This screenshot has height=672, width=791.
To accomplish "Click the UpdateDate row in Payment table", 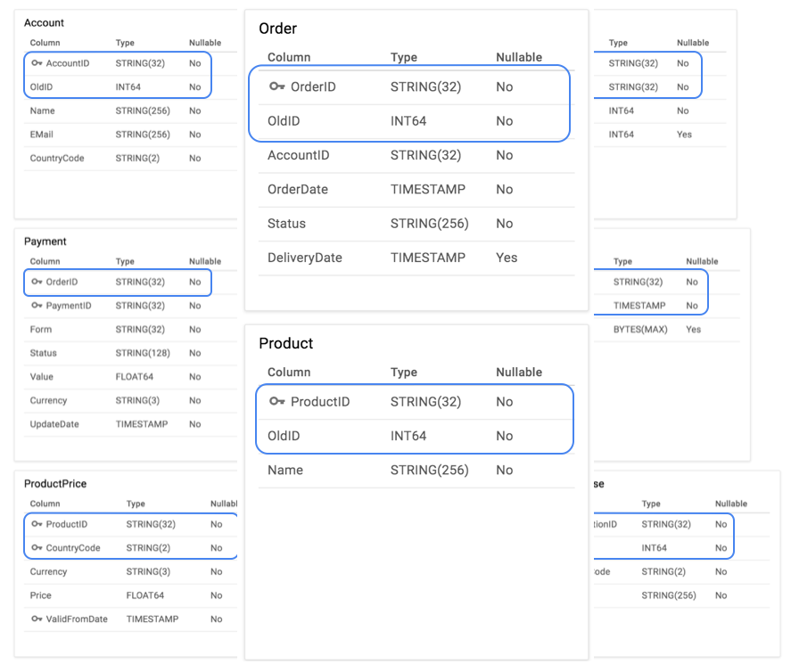I will [x=53, y=424].
